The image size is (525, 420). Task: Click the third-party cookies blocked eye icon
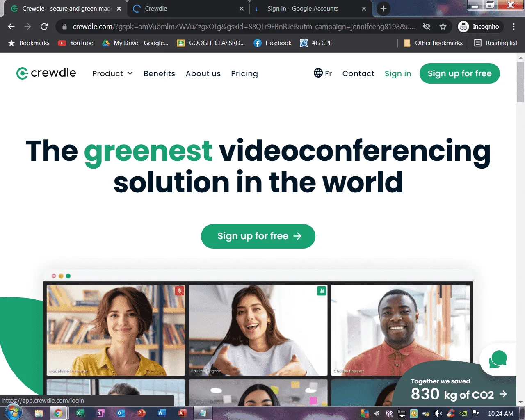[427, 27]
